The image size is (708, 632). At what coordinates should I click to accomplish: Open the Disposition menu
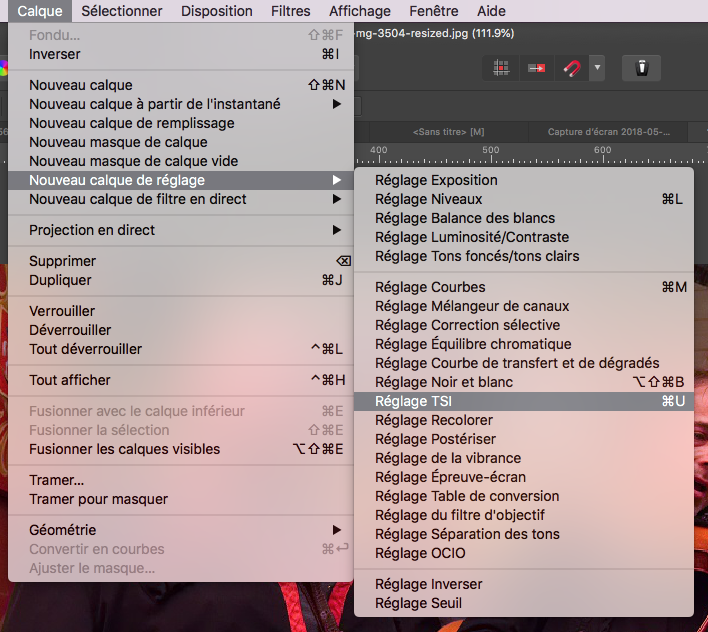click(217, 11)
